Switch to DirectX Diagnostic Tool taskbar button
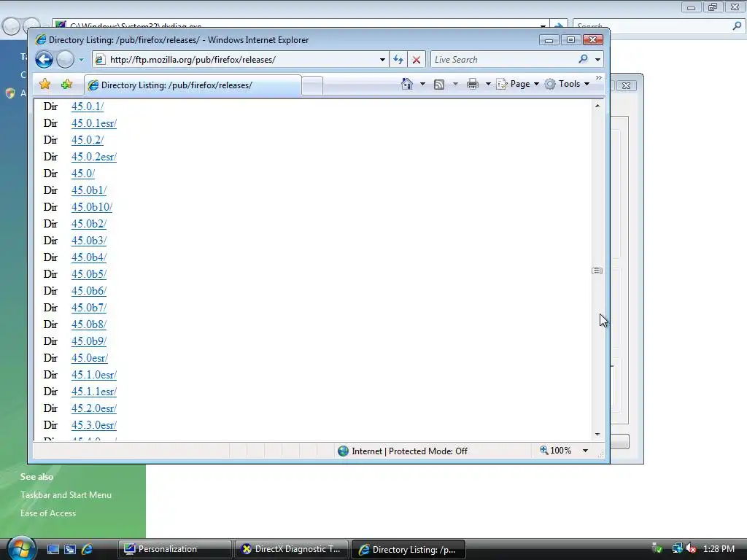Screen dimensions: 747x560 pyautogui.click(x=291, y=549)
